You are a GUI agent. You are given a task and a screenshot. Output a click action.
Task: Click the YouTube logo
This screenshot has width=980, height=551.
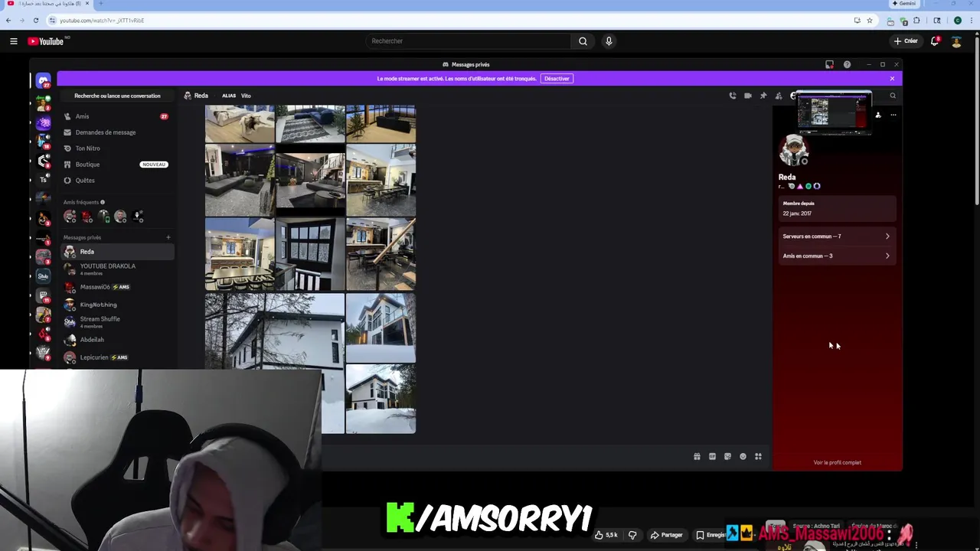coord(46,41)
